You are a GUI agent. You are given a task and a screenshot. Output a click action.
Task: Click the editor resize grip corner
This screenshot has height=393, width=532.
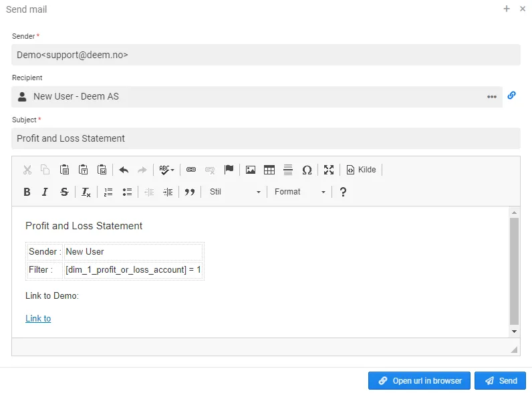(x=514, y=350)
